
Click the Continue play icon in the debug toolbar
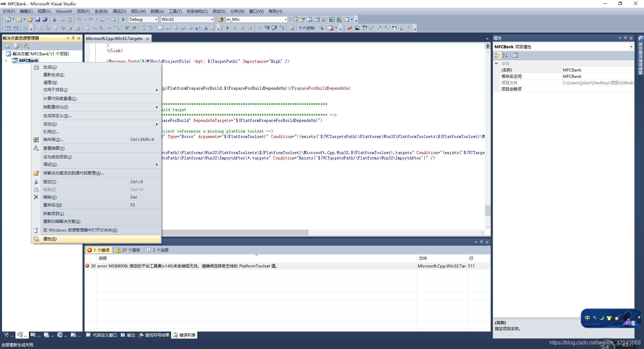tap(228, 28)
